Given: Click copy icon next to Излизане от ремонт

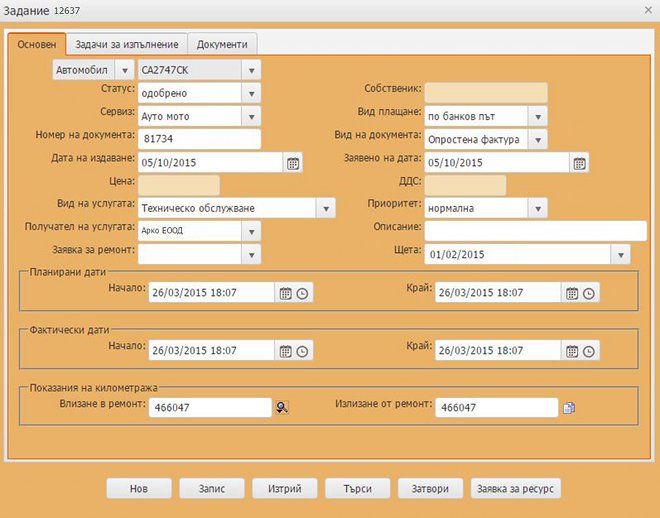Looking at the screenshot, I should coord(569,407).
